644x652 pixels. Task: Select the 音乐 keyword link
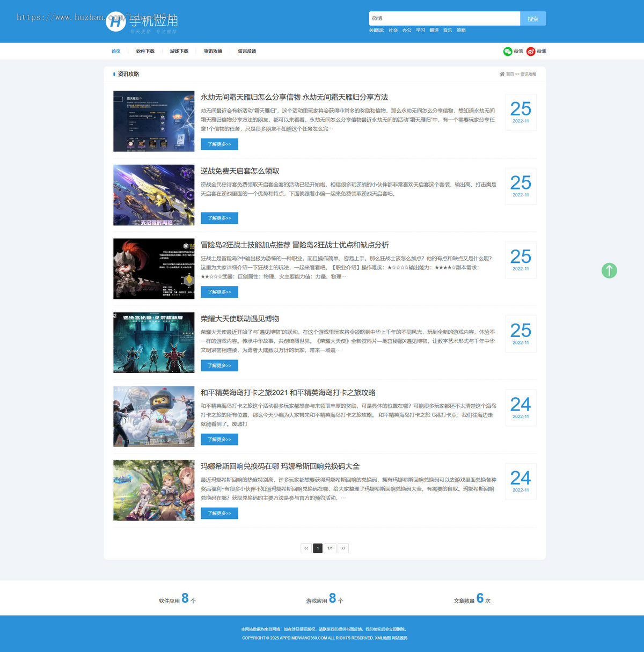click(448, 31)
